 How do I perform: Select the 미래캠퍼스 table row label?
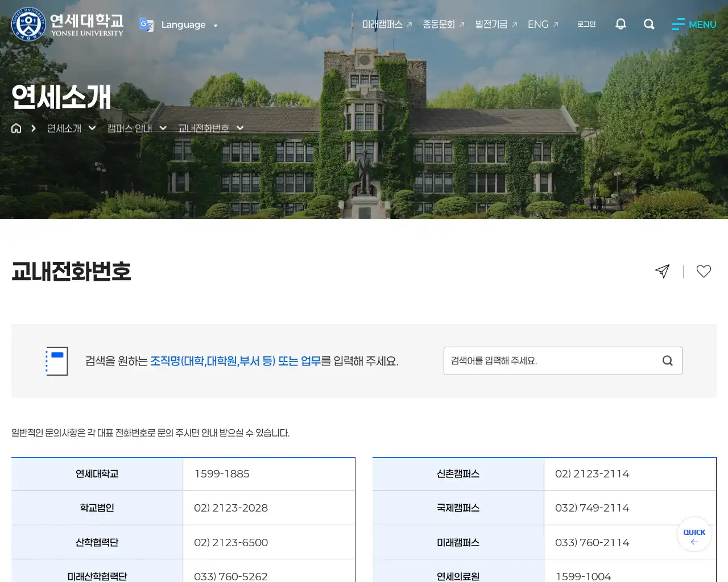point(458,542)
